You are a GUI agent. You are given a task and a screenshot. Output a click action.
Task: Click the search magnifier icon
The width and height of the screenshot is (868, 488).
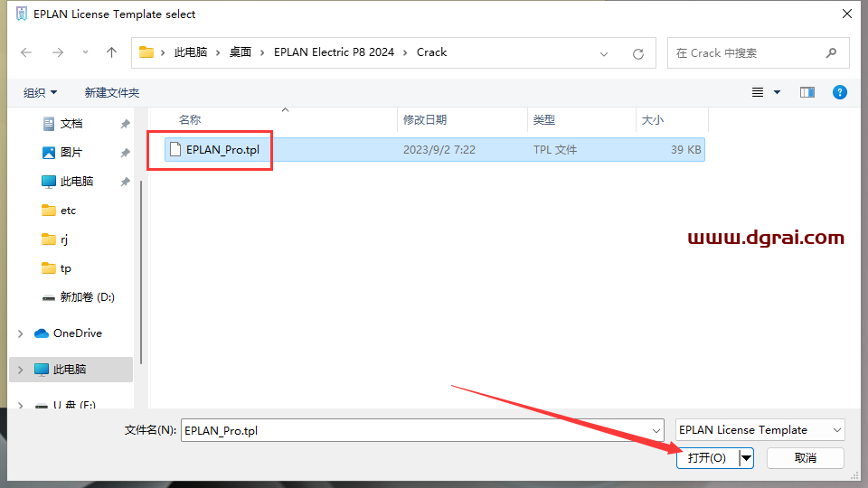click(x=831, y=53)
